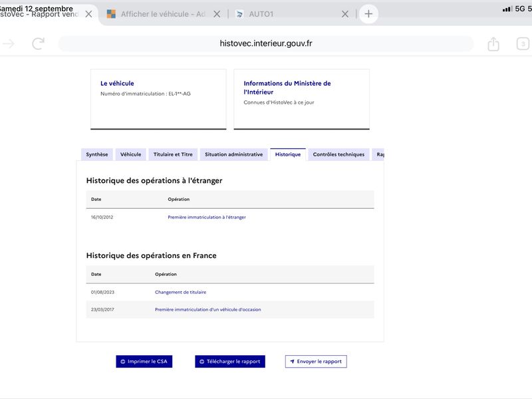Open a new browser tab with plus icon
The image size is (532, 399).
pyautogui.click(x=368, y=14)
